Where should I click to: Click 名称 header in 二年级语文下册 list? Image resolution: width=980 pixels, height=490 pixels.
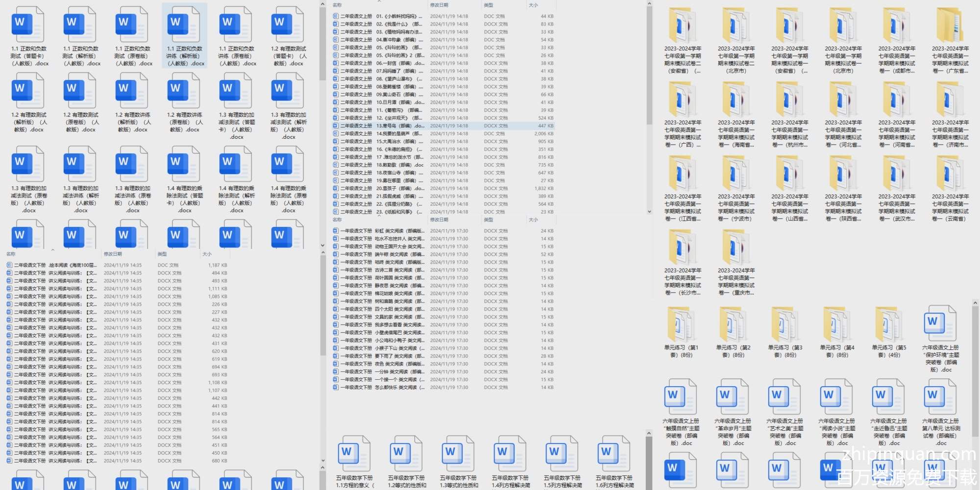pos(11,254)
